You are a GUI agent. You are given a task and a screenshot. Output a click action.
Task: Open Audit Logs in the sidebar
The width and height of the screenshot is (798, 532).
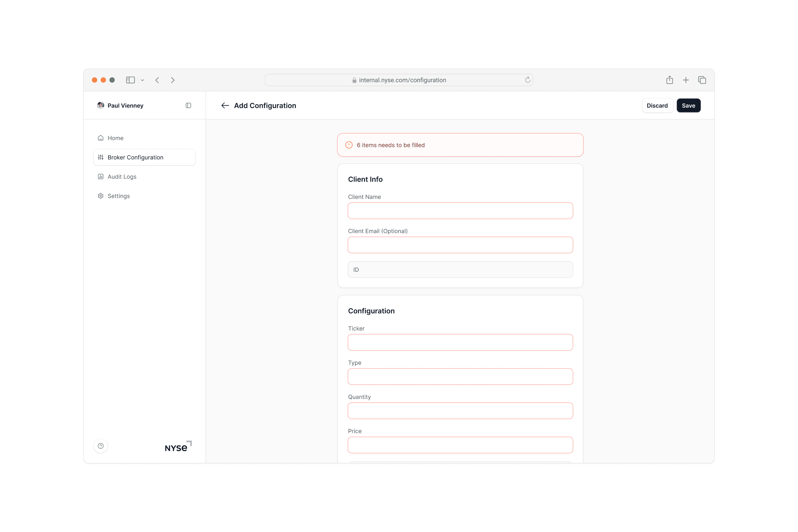point(145,176)
